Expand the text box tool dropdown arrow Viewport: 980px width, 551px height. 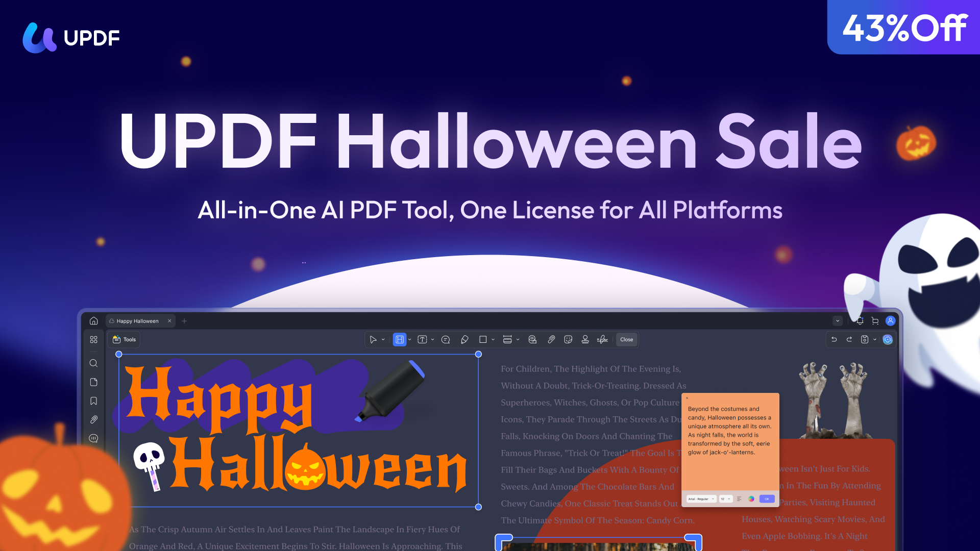click(433, 340)
